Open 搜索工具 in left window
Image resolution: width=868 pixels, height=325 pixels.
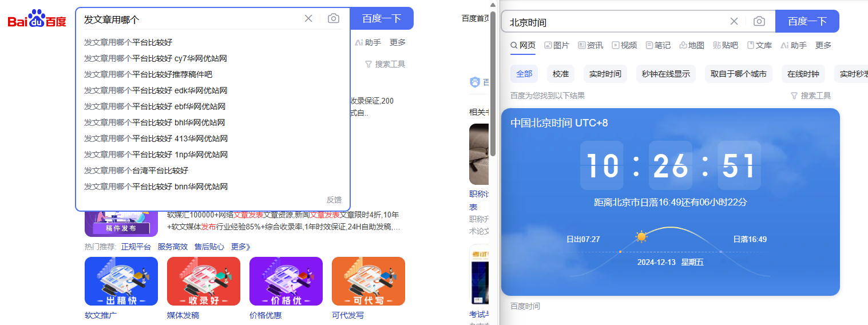(385, 64)
